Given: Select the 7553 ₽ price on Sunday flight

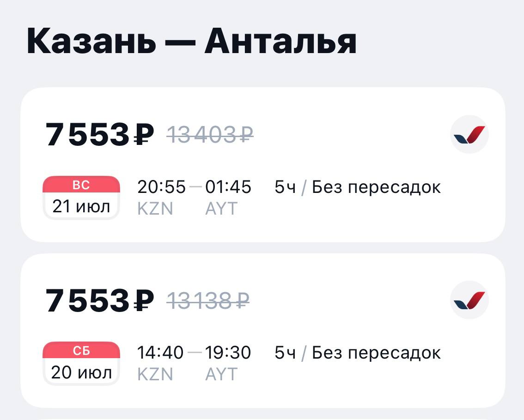Looking at the screenshot, I should point(99,135).
